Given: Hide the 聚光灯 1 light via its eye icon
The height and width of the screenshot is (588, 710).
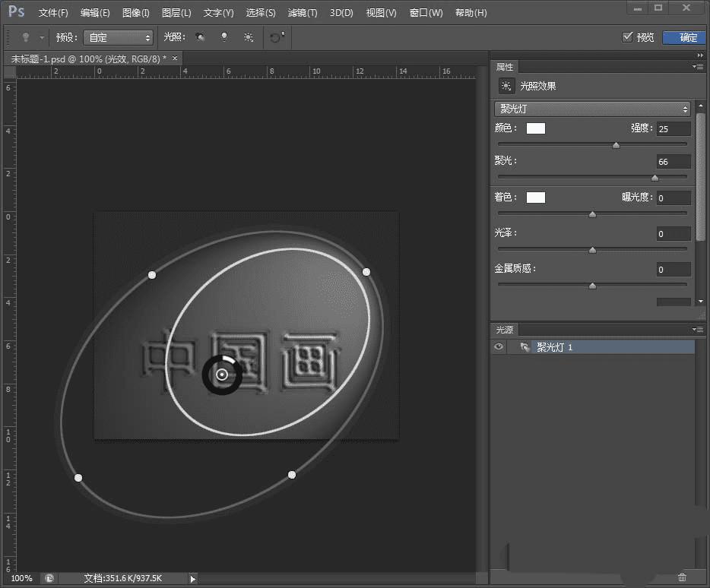Looking at the screenshot, I should pyautogui.click(x=499, y=347).
